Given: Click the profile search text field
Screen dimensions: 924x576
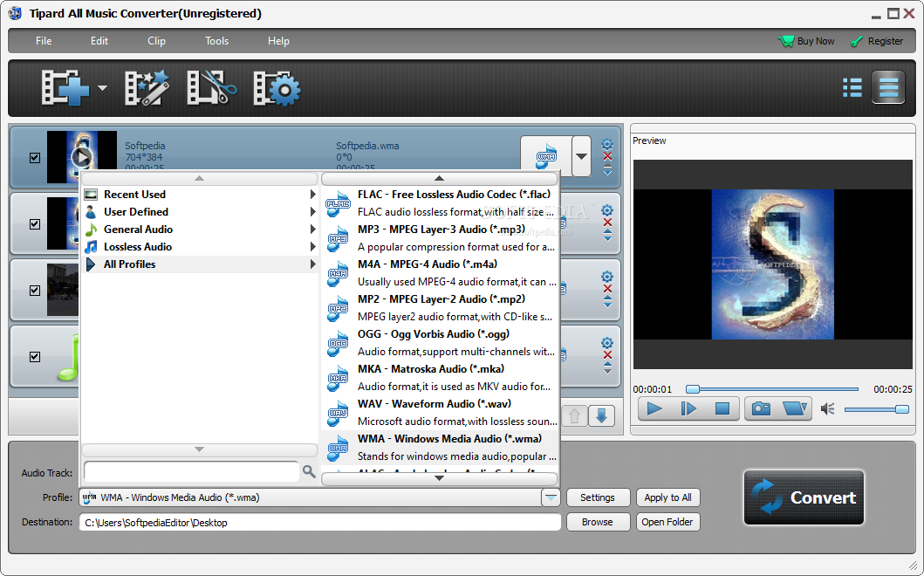Looking at the screenshot, I should pos(191,471).
